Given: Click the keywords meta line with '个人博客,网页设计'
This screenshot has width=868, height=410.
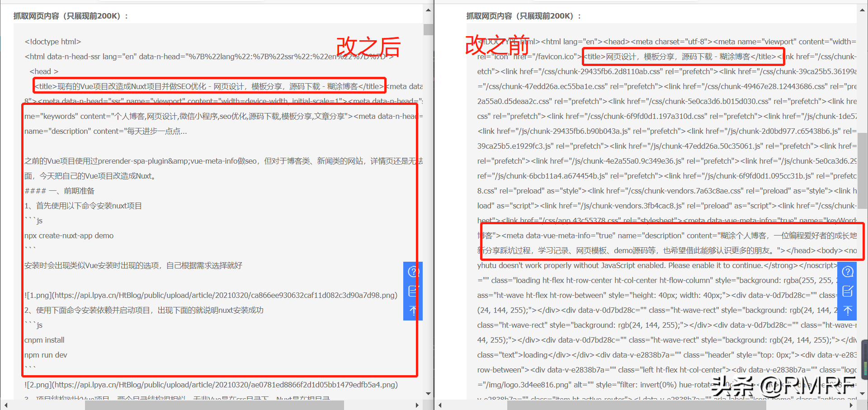Looking at the screenshot, I should point(223,116).
